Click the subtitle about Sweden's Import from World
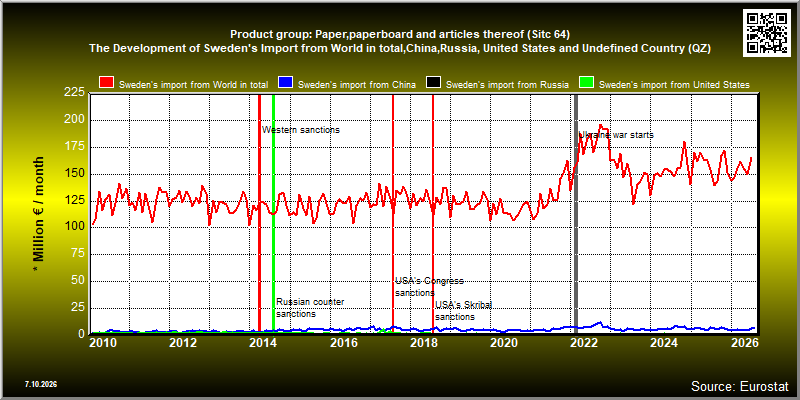Image resolution: width=800 pixels, height=400 pixels. pos(400,48)
